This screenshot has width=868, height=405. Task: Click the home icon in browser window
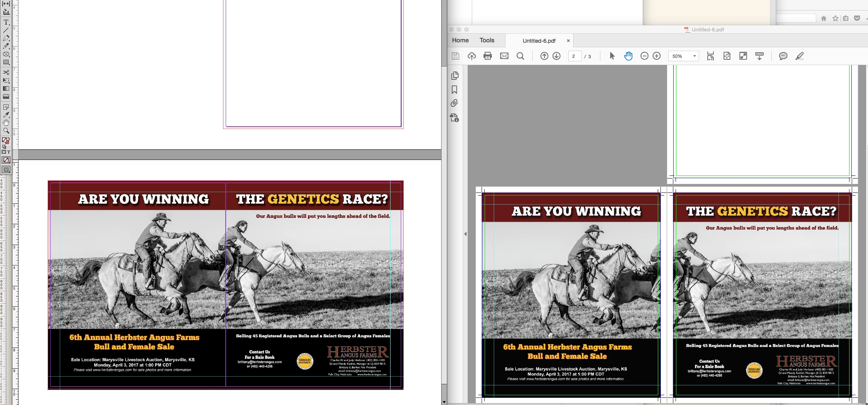[824, 18]
